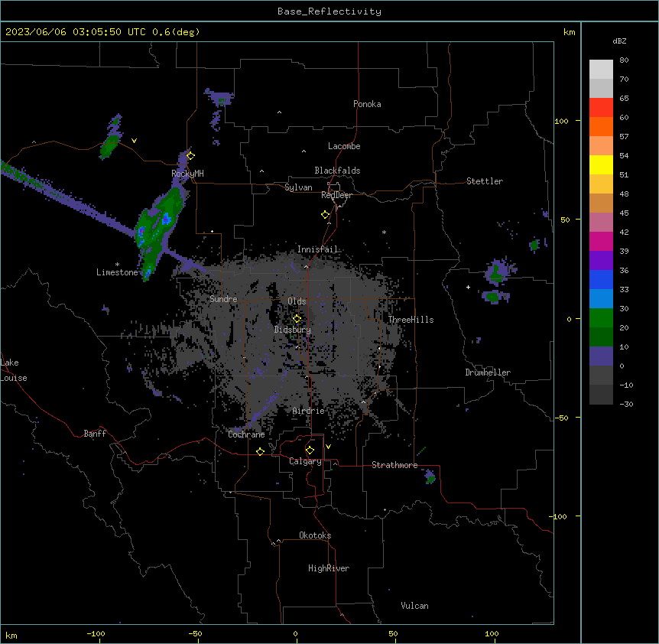Select the ThreeHills label
This screenshot has width=659, height=644.
click(x=411, y=320)
